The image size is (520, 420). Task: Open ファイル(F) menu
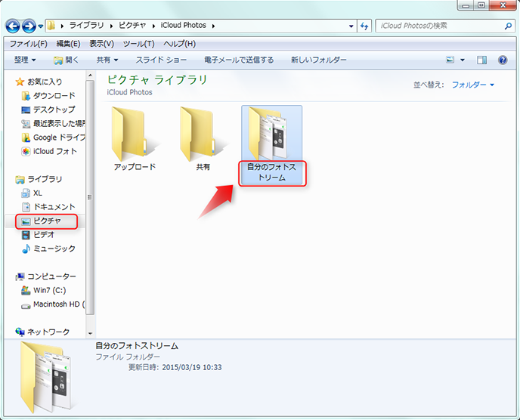coord(29,44)
